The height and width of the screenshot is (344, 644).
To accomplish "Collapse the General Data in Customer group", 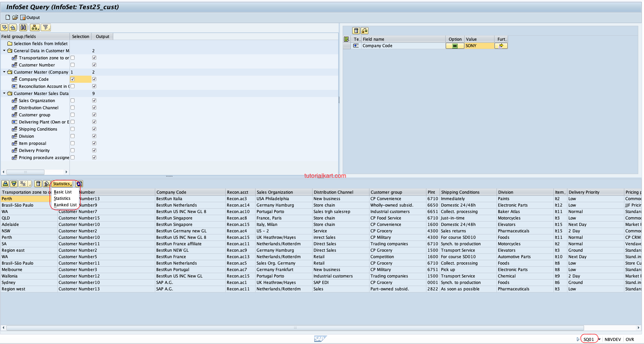I will [4, 51].
